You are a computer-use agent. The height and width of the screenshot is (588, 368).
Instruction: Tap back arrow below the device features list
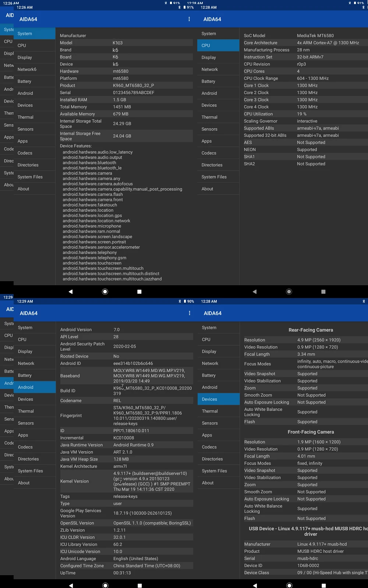coord(71,291)
